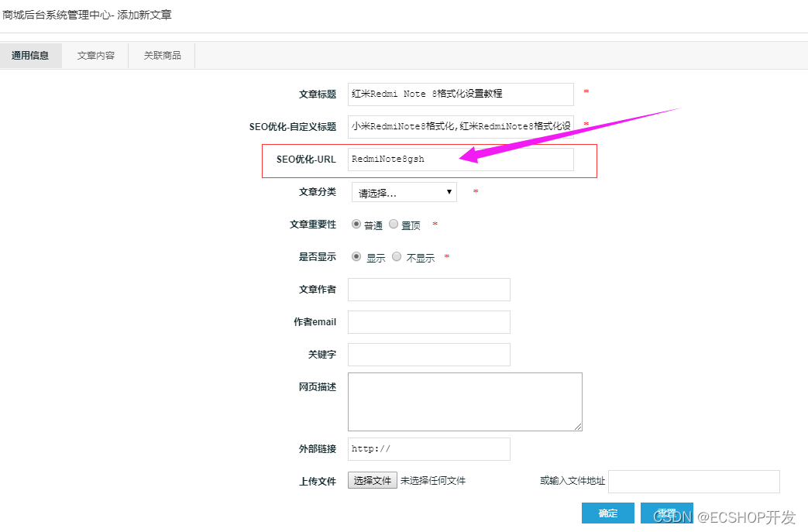Click the 是否显示 label

(x=318, y=257)
